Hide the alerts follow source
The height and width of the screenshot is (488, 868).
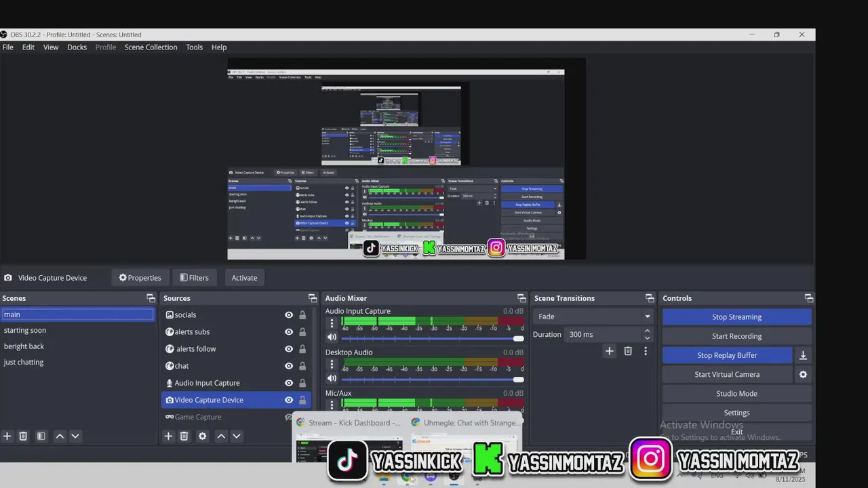tap(289, 349)
